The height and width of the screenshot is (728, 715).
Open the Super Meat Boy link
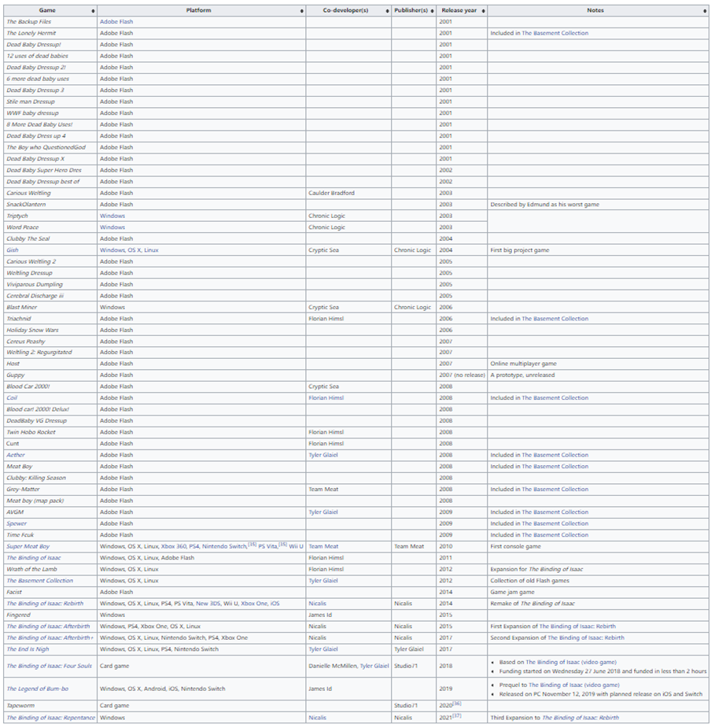click(x=28, y=546)
